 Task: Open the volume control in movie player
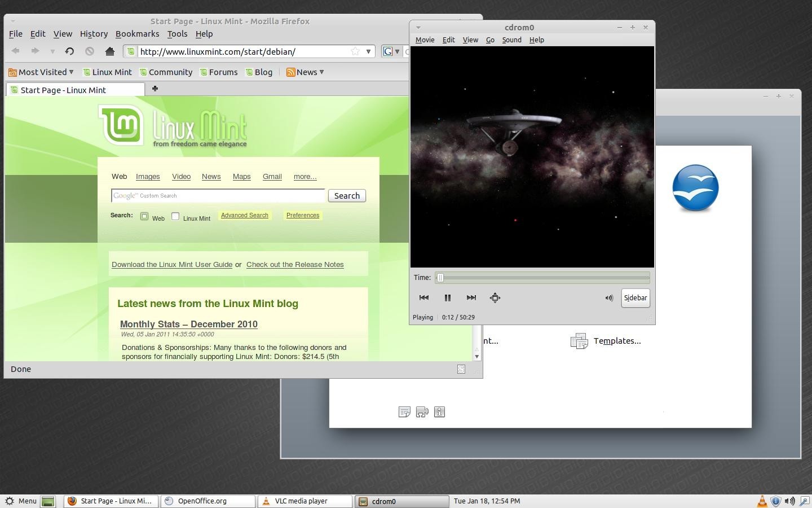click(609, 298)
